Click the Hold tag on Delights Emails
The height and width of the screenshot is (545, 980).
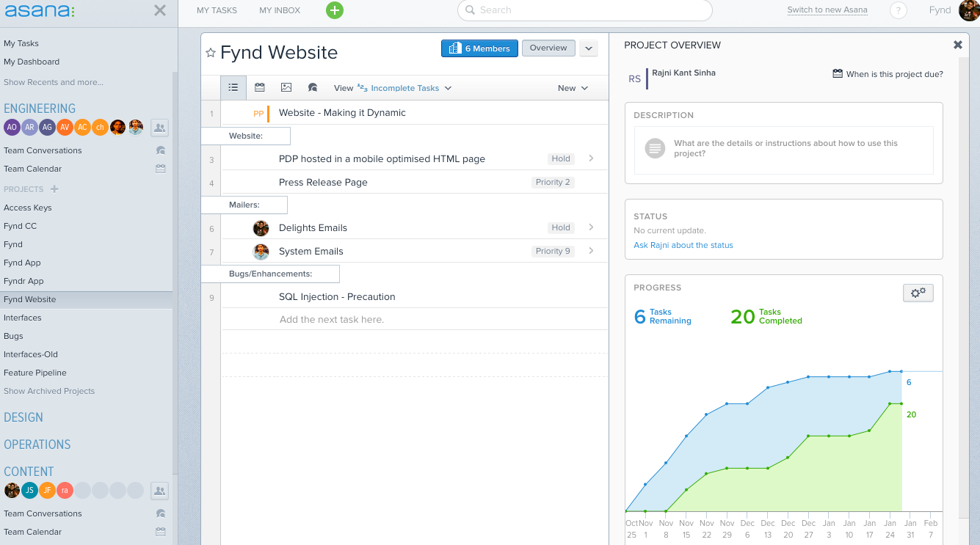pyautogui.click(x=561, y=227)
